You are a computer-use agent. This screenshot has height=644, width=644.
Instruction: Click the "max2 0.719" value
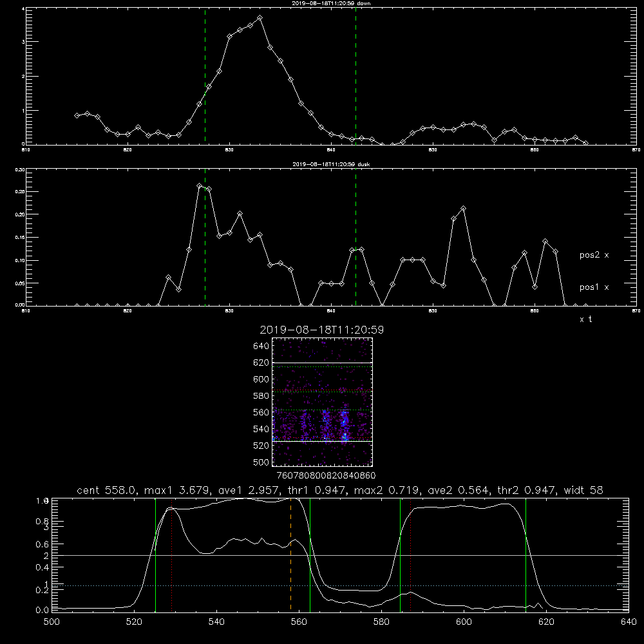[x=387, y=490]
